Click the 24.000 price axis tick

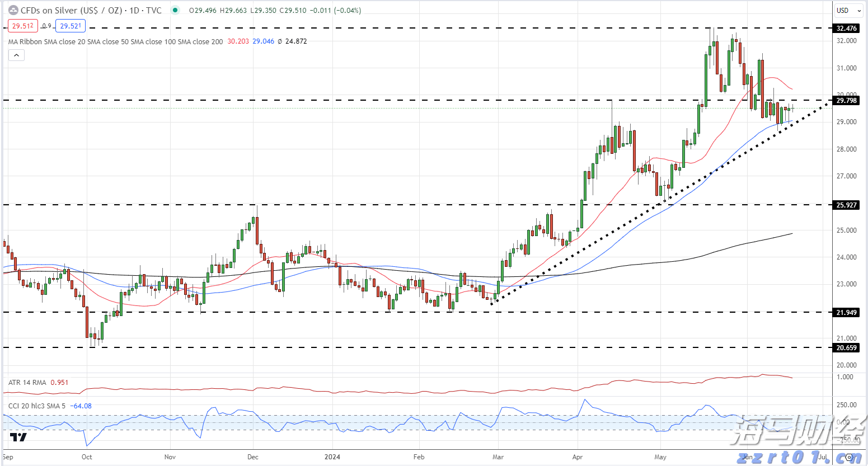tap(847, 257)
